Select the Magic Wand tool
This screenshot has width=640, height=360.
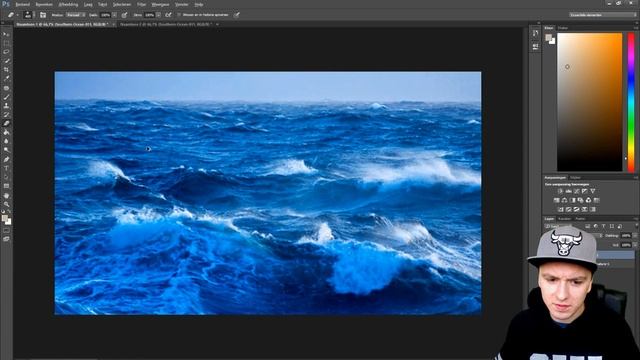(6, 61)
